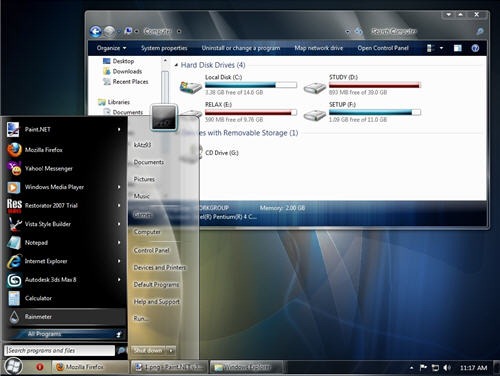Open Help and Support

157,302
